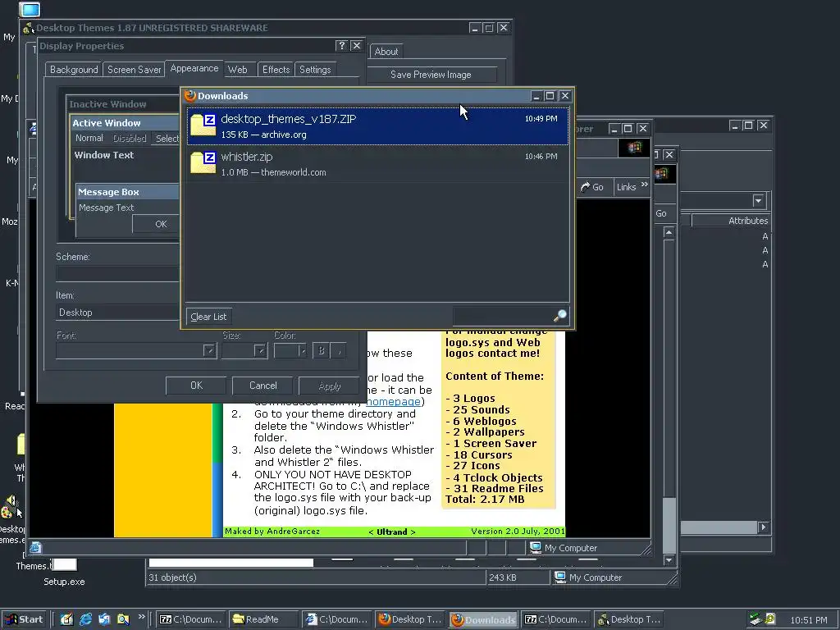The height and width of the screenshot is (630, 840).
Task: Switch to ReadMe folder taskbar button
Action: [263, 619]
